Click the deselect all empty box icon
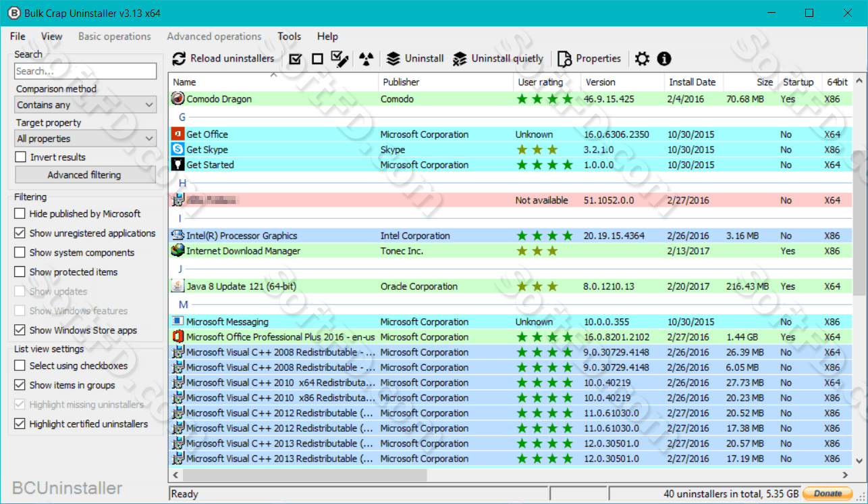868x504 pixels. pyautogui.click(x=317, y=59)
